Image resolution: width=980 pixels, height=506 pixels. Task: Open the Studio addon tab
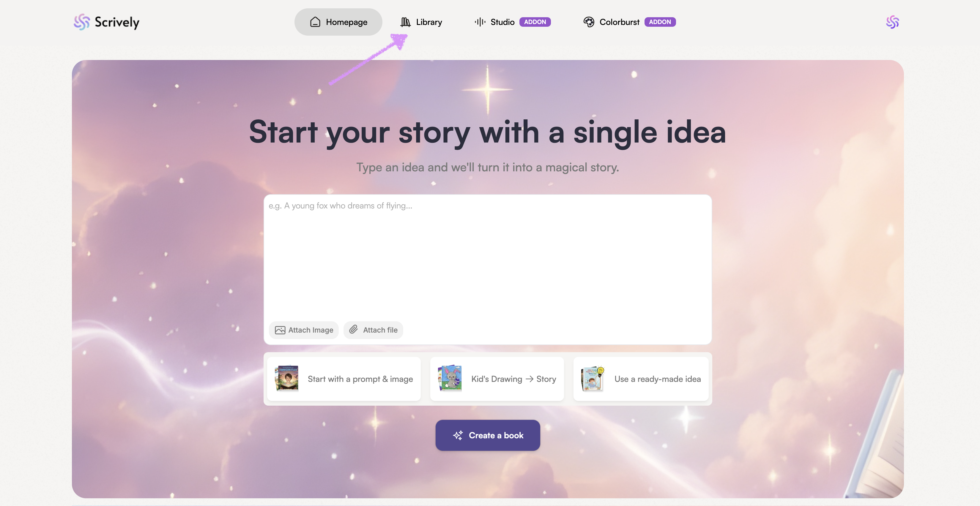[513, 22]
